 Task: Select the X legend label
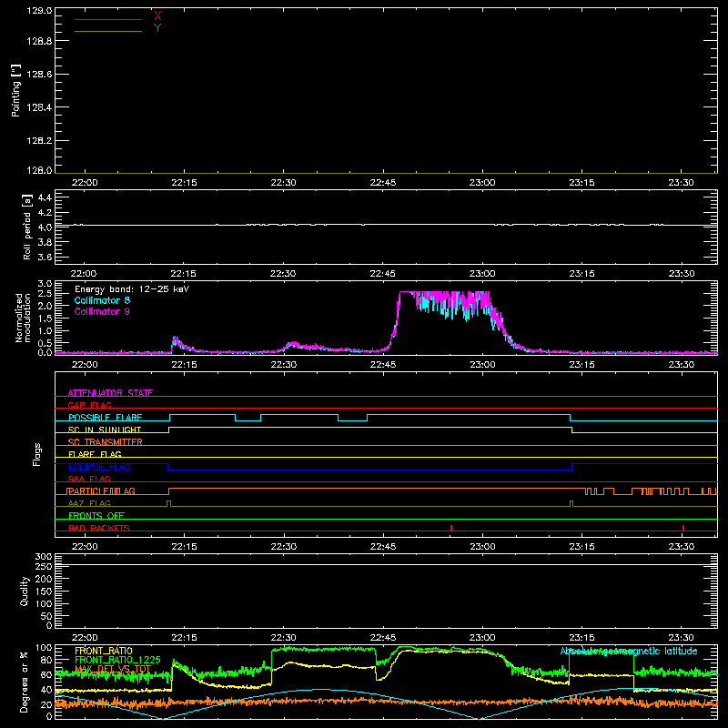click(157, 15)
